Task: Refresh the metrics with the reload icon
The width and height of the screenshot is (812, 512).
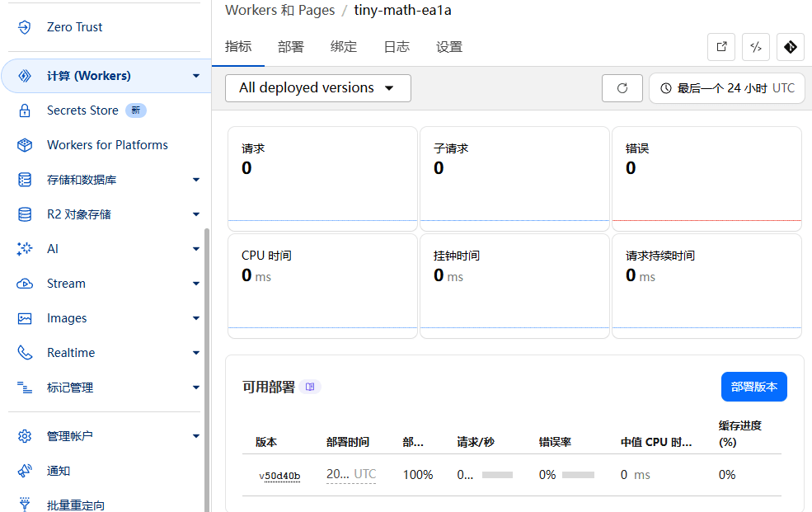Action: coord(622,88)
